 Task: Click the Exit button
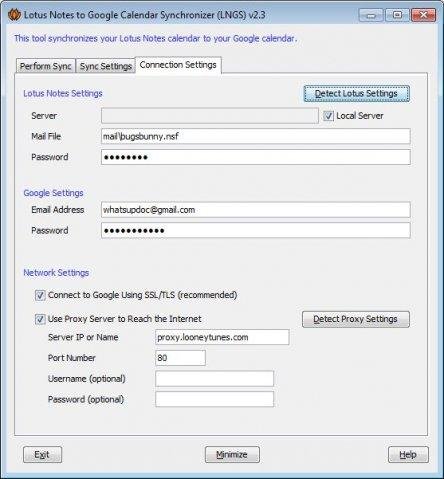pos(42,455)
